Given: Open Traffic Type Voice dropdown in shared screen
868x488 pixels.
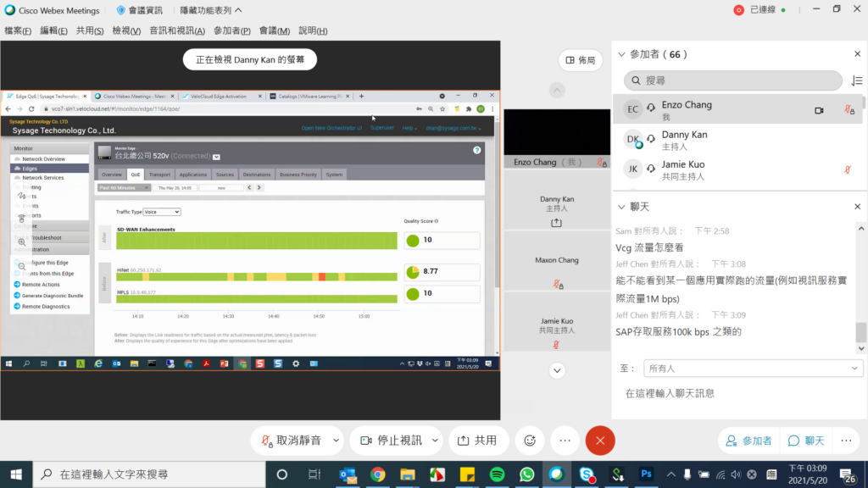Looking at the screenshot, I should [x=162, y=212].
